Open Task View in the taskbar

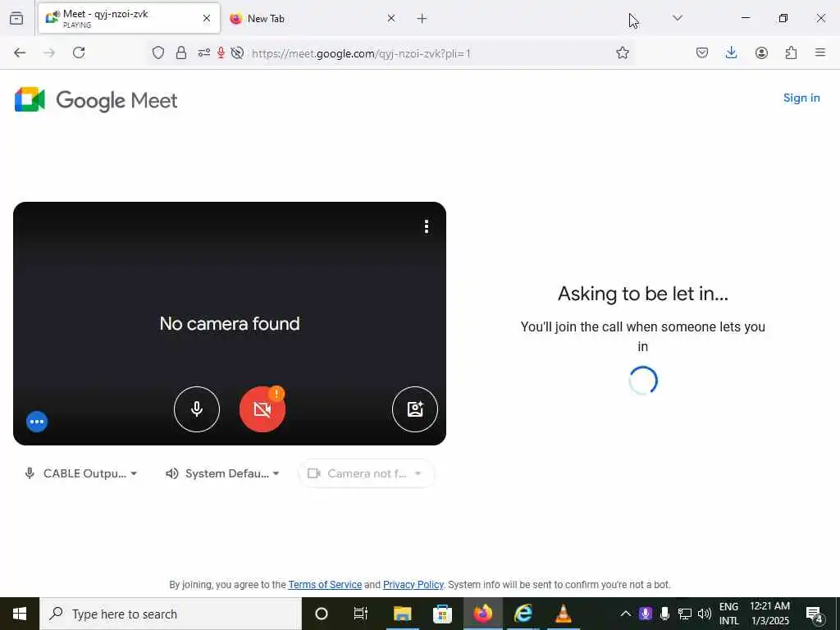point(361,614)
